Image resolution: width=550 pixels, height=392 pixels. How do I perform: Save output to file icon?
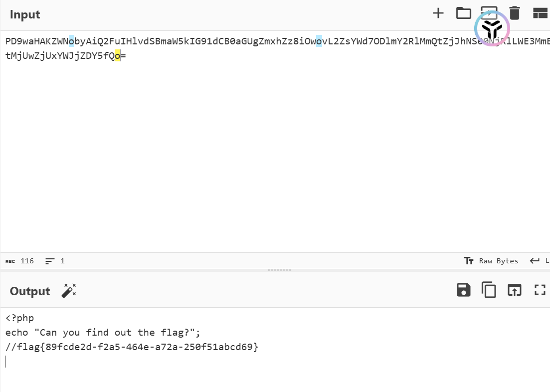[463, 290]
